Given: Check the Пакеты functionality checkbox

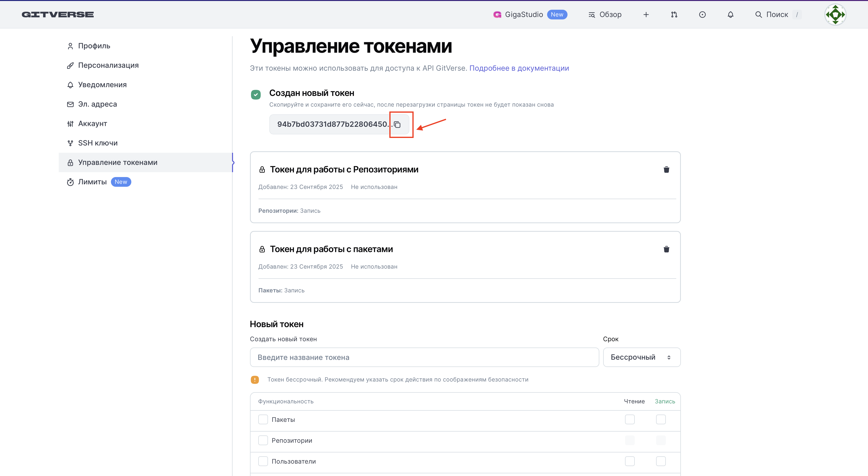Looking at the screenshot, I should coord(263,419).
